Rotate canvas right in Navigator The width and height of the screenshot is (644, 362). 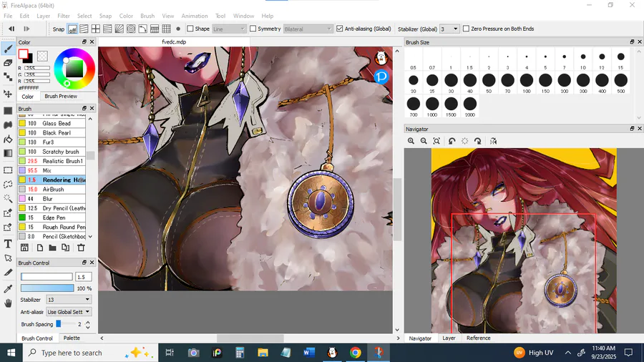click(478, 141)
